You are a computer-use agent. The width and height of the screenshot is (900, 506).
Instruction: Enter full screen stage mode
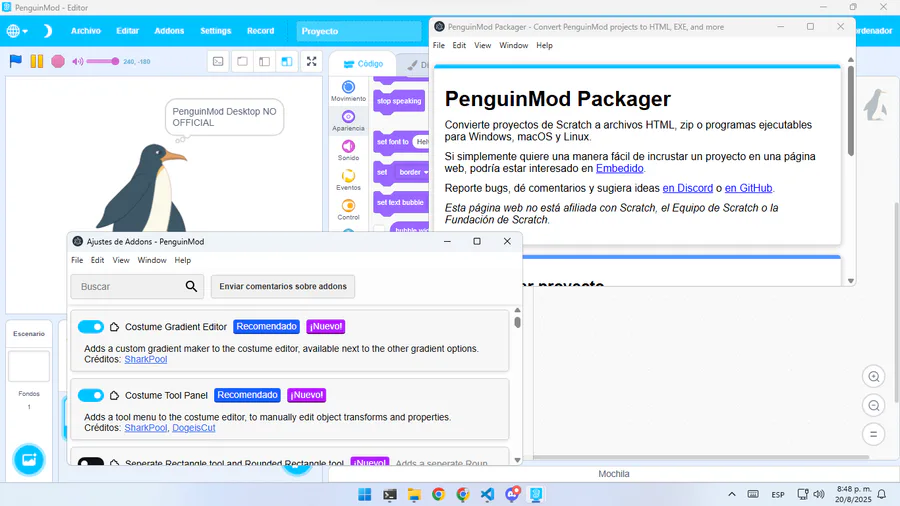311,61
